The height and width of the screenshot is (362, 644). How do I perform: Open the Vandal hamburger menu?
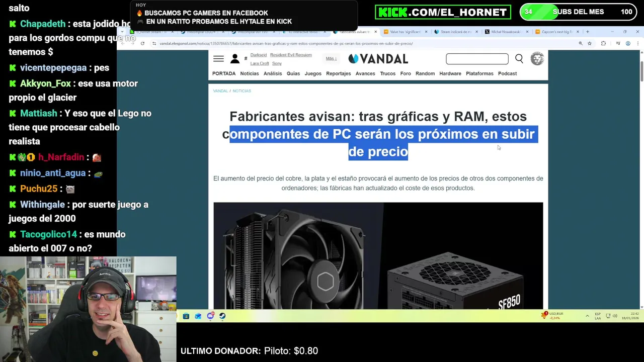coord(218,59)
